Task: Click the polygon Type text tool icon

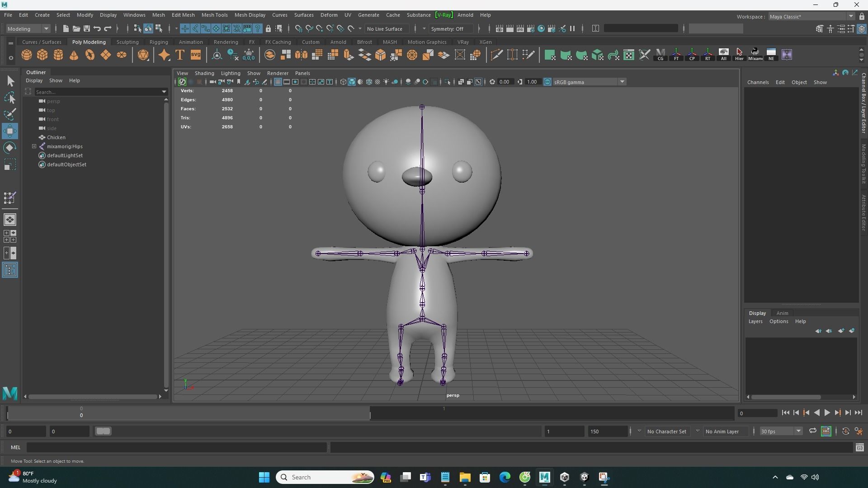Action: (x=179, y=55)
